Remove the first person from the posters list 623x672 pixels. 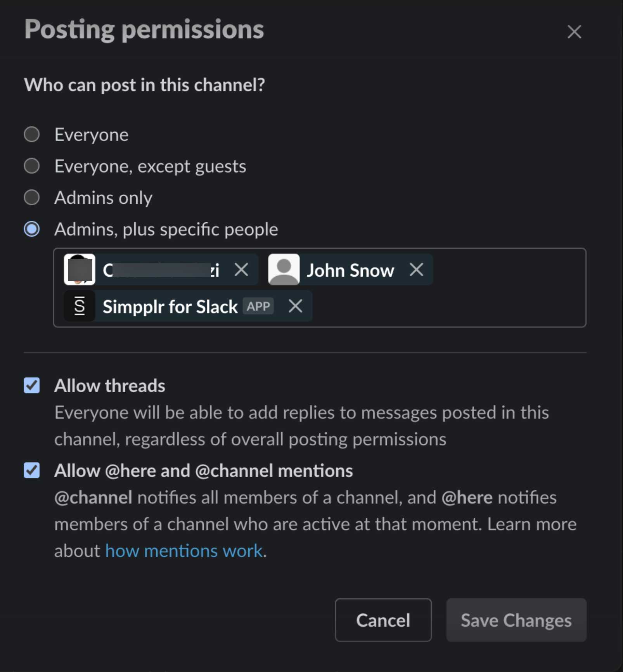(x=242, y=270)
